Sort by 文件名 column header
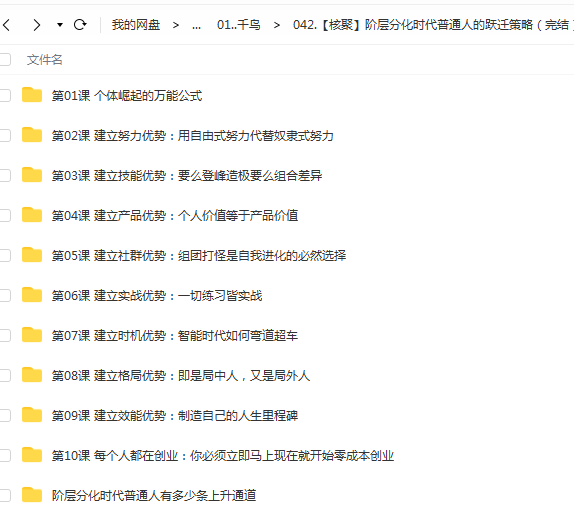 coord(44,59)
